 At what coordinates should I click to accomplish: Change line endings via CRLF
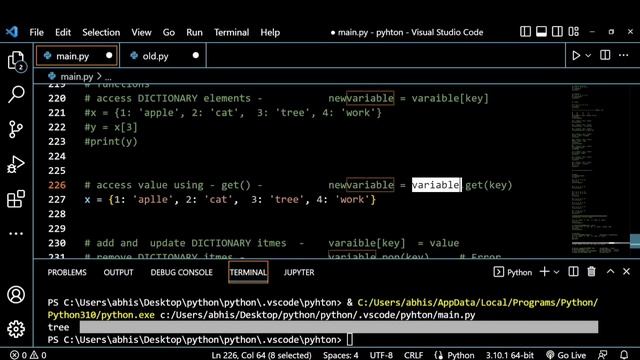click(x=413, y=355)
